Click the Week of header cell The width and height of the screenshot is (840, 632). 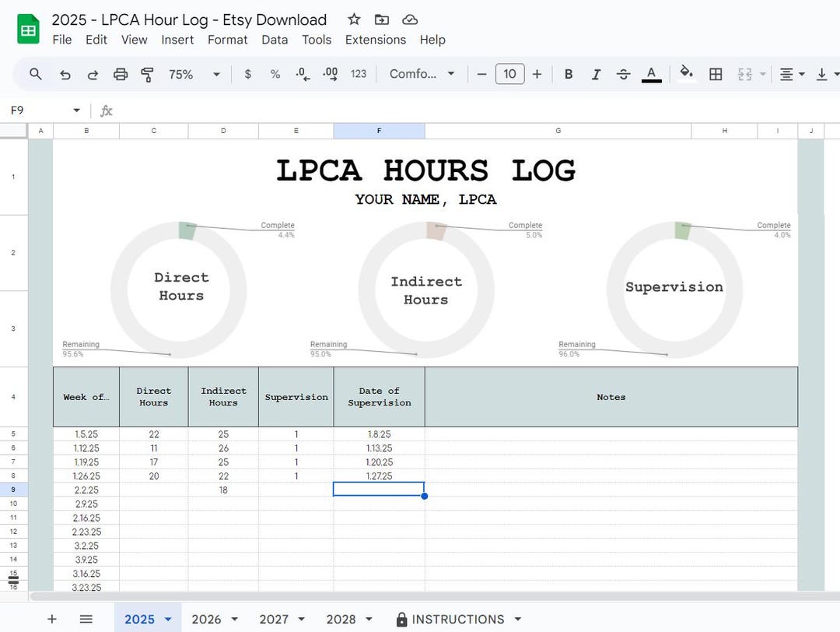click(86, 397)
